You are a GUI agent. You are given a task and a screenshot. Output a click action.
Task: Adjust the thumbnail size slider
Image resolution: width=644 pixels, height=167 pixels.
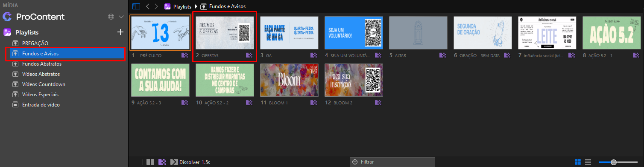(x=613, y=162)
